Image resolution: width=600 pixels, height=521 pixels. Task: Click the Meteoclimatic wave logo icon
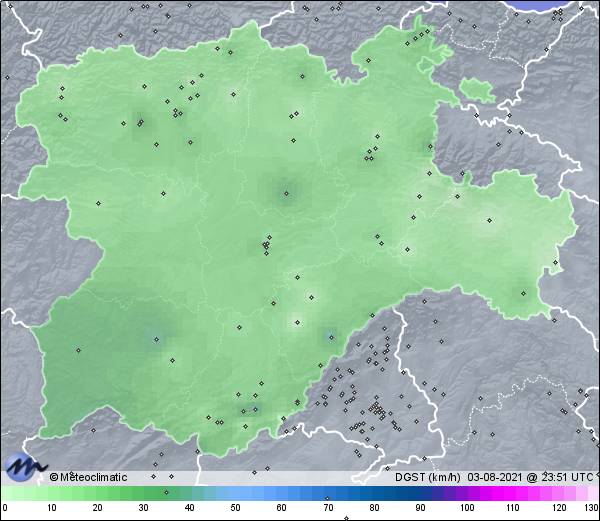click(25, 467)
